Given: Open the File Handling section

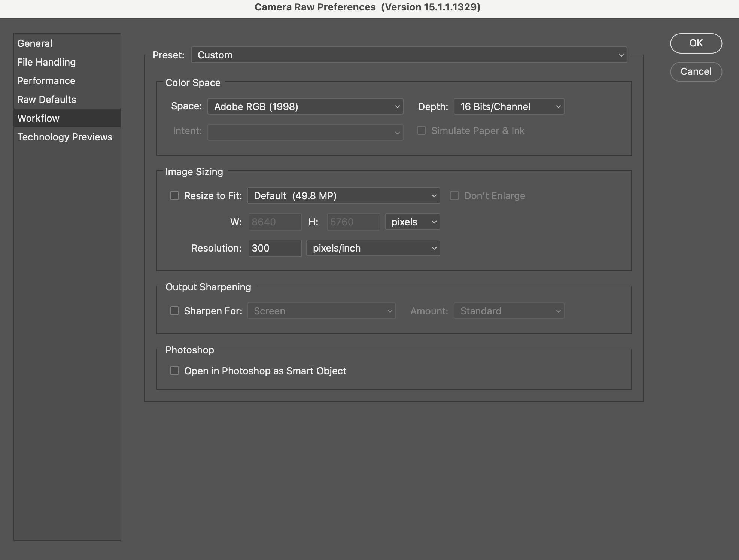Looking at the screenshot, I should click(x=46, y=62).
